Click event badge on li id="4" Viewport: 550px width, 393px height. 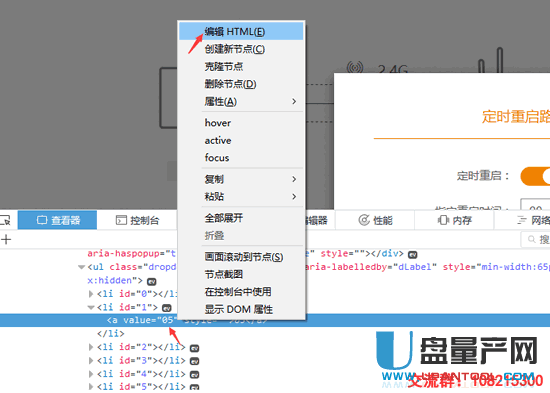tap(194, 374)
